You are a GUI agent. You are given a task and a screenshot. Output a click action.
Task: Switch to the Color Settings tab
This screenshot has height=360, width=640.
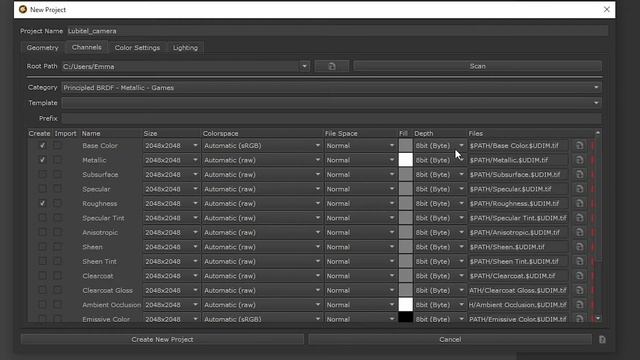137,48
